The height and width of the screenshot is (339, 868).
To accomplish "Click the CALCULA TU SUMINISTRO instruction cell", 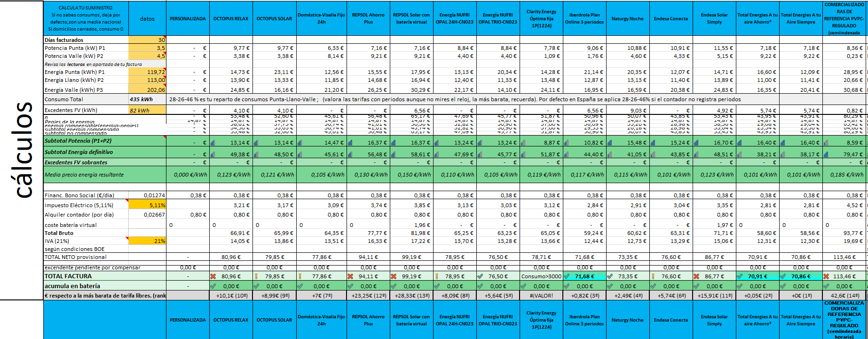I will pyautogui.click(x=86, y=19).
